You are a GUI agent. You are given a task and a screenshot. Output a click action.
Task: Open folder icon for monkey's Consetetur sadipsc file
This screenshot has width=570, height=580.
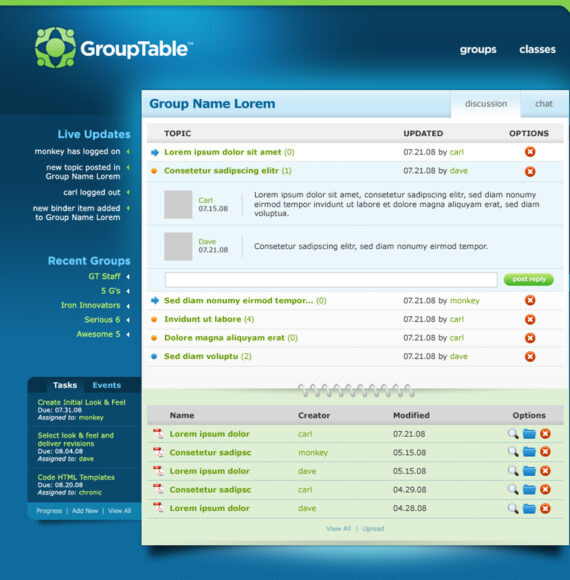point(529,452)
